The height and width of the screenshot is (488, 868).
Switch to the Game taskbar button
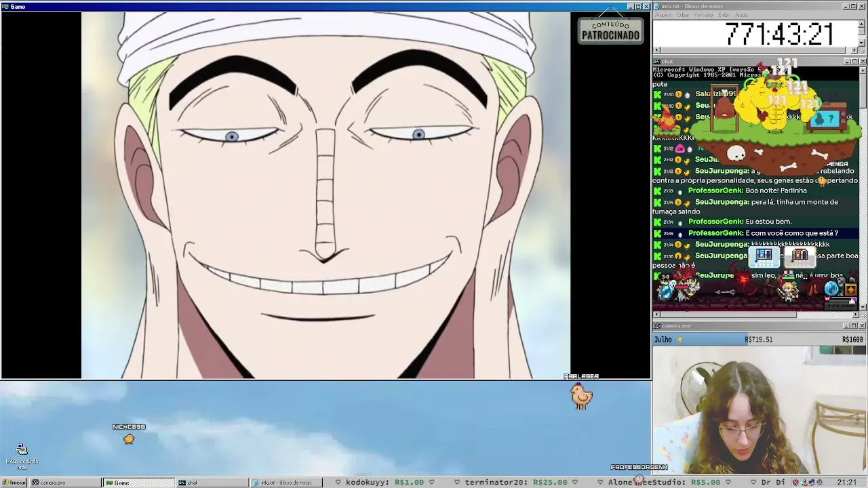coord(139,483)
